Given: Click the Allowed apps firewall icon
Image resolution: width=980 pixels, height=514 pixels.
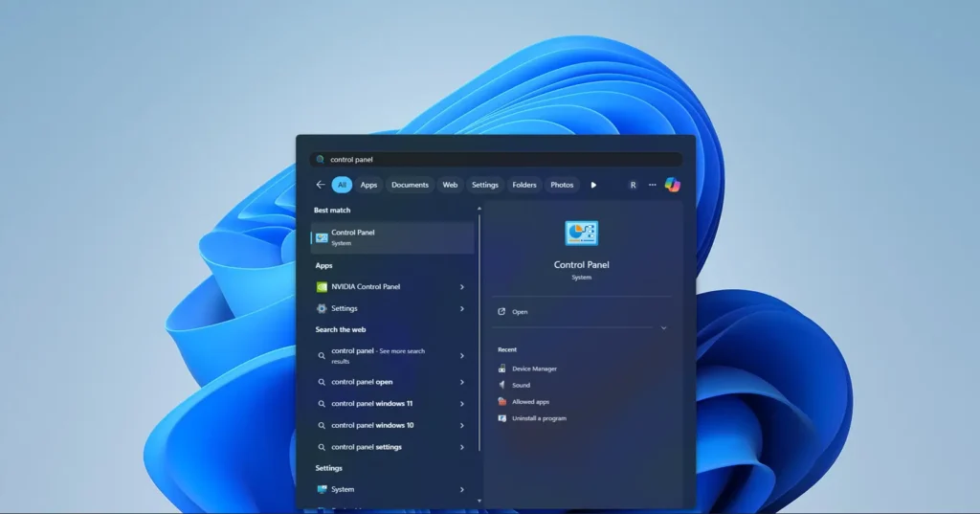Looking at the screenshot, I should pos(501,402).
